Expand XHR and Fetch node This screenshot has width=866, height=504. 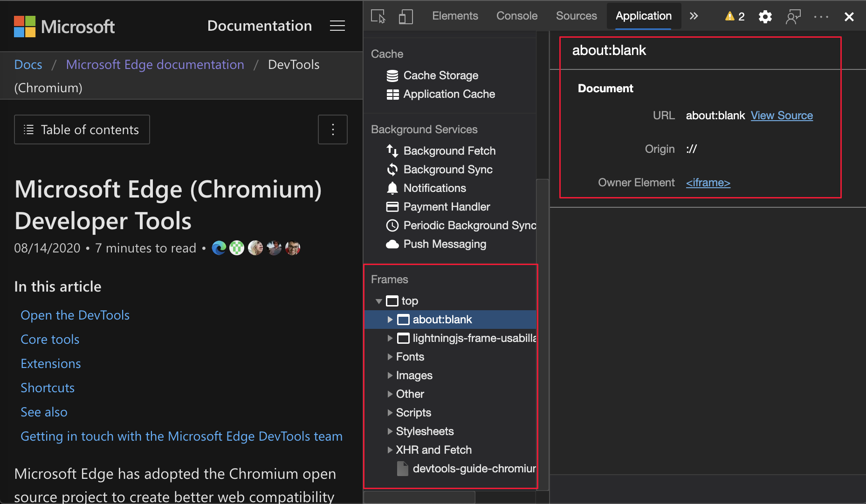point(390,450)
